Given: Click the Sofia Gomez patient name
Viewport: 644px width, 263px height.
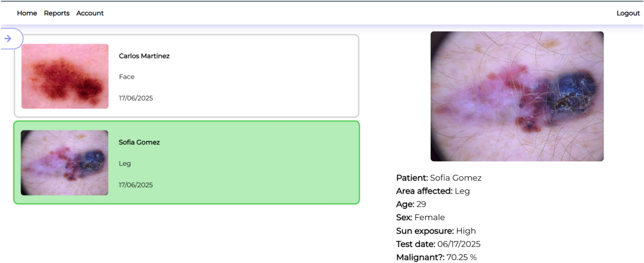Looking at the screenshot, I should pos(139,142).
